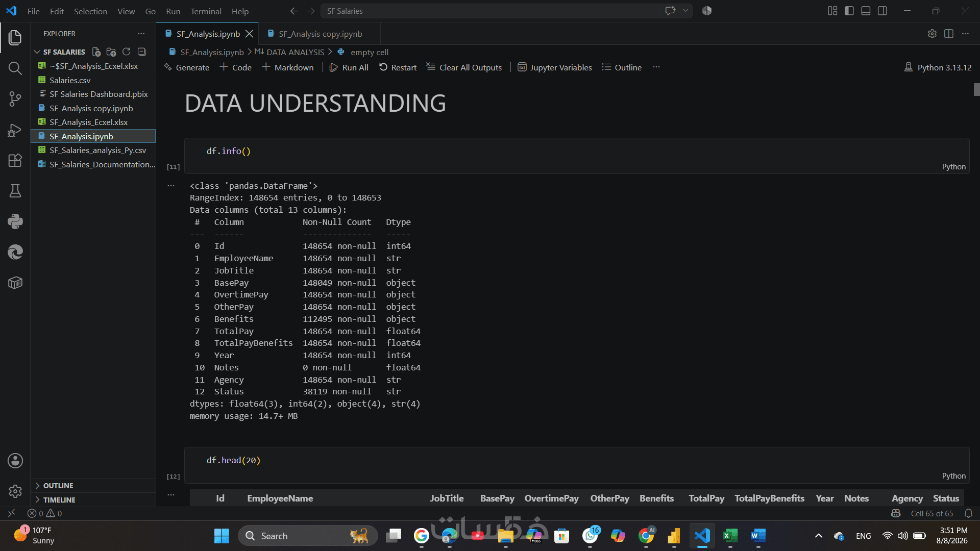Toggle primary side bar visibility
The height and width of the screenshot is (551, 980).
[x=849, y=11]
